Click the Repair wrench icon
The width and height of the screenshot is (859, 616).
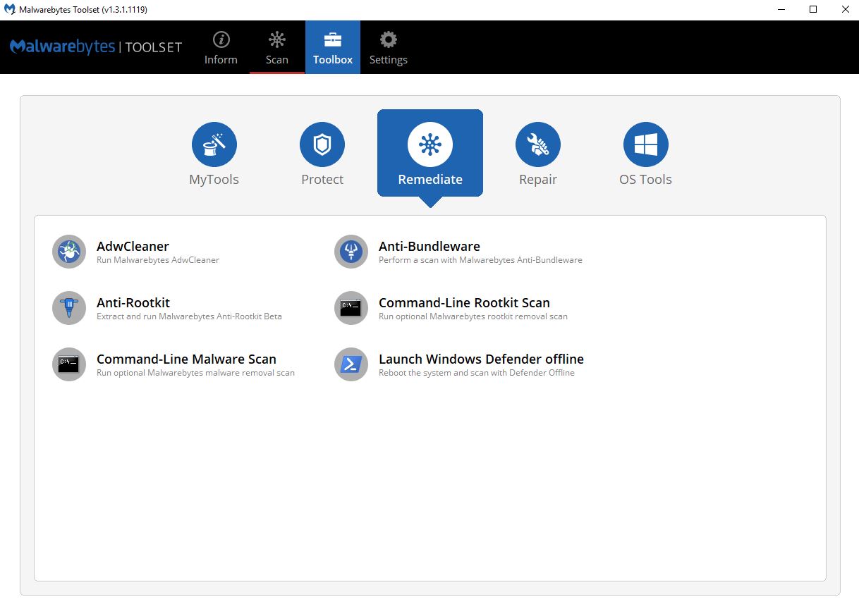click(538, 144)
